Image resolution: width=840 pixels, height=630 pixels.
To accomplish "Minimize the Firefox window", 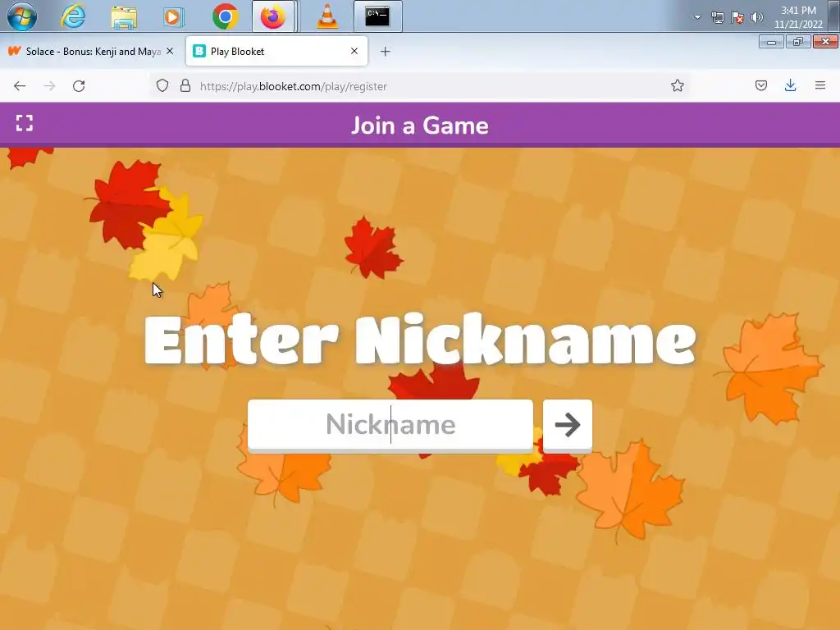I will tap(771, 42).
